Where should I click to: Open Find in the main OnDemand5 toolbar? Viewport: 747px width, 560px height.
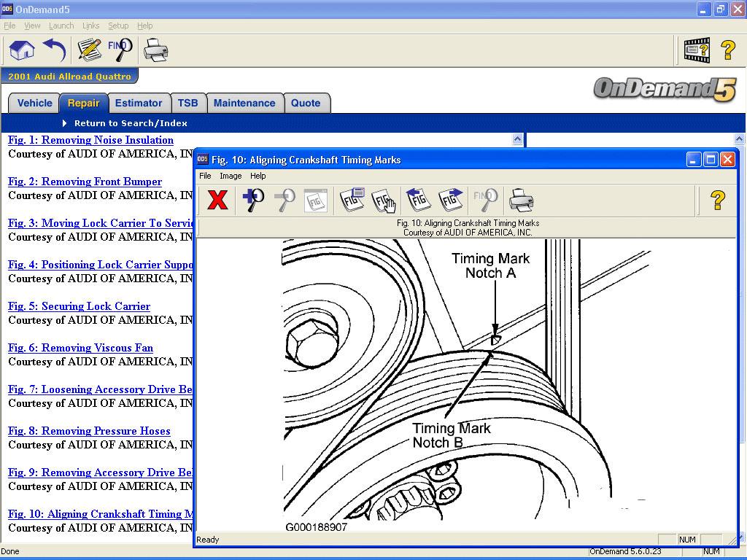(120, 50)
